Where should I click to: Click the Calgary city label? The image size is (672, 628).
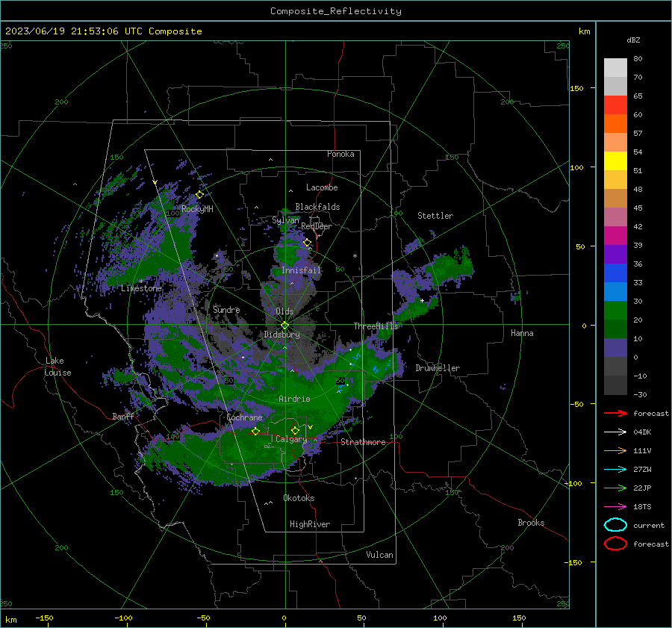coord(291,439)
